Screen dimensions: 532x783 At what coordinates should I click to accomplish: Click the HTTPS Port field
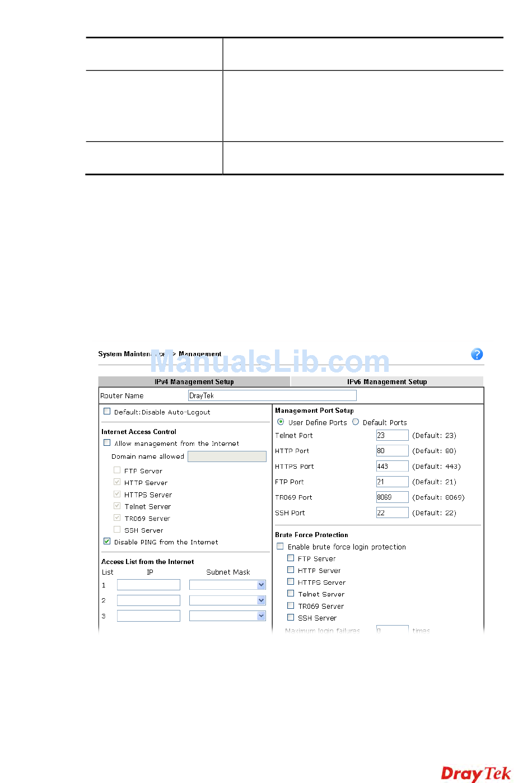(392, 467)
